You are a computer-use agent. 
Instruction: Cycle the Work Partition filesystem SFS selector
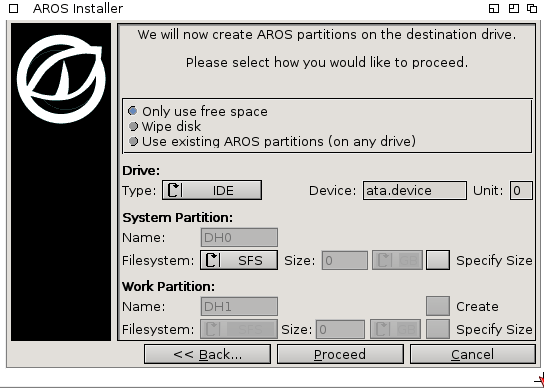click(239, 329)
